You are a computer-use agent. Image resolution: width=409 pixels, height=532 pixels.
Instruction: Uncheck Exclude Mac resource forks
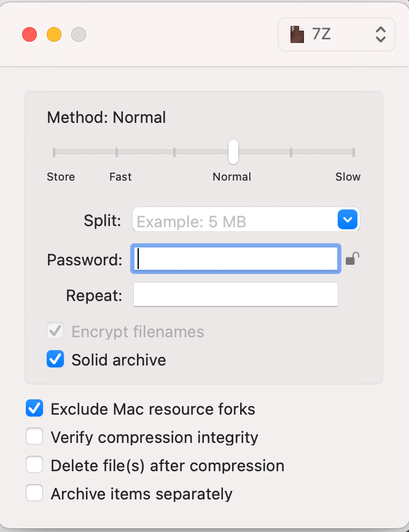coord(34,409)
